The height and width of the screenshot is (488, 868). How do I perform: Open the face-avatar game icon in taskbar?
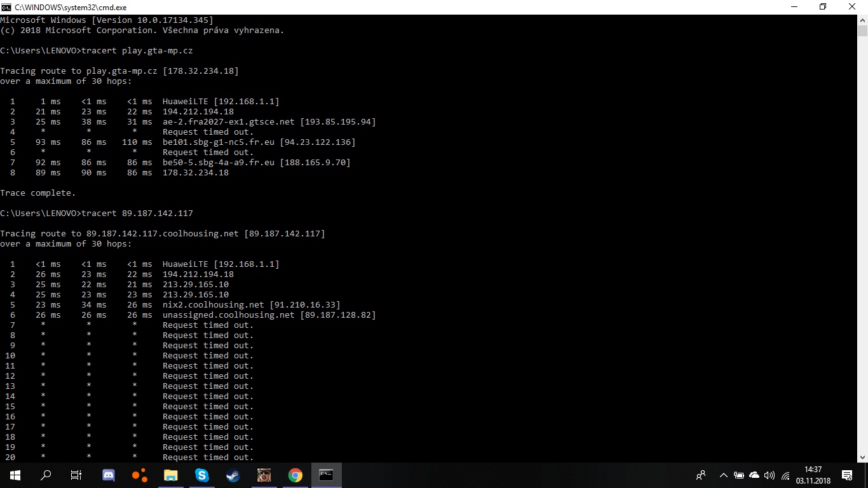pos(264,475)
